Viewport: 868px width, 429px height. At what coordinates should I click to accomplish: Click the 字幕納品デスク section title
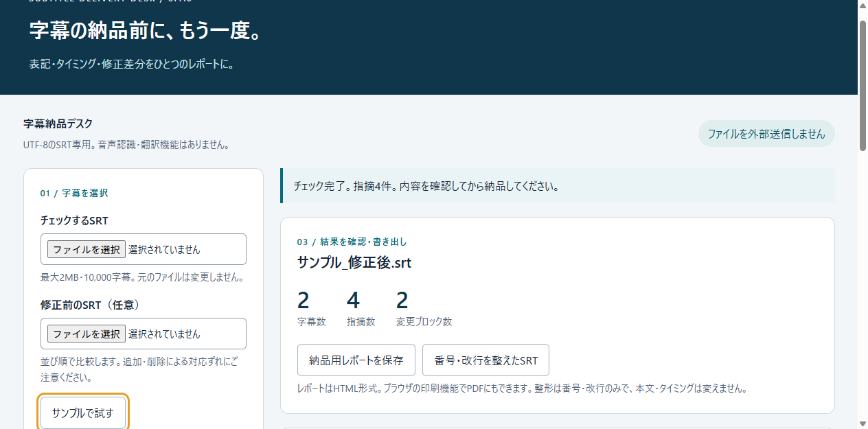58,124
